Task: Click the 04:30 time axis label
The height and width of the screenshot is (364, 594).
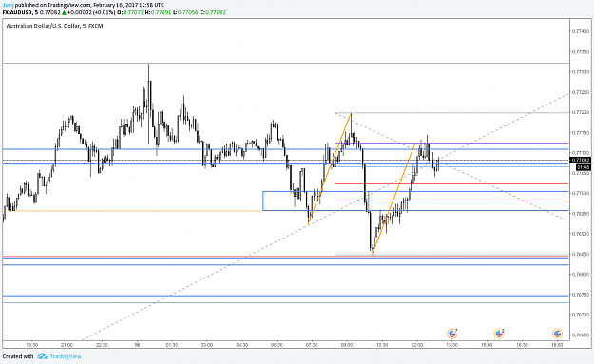Action: pos(241,345)
